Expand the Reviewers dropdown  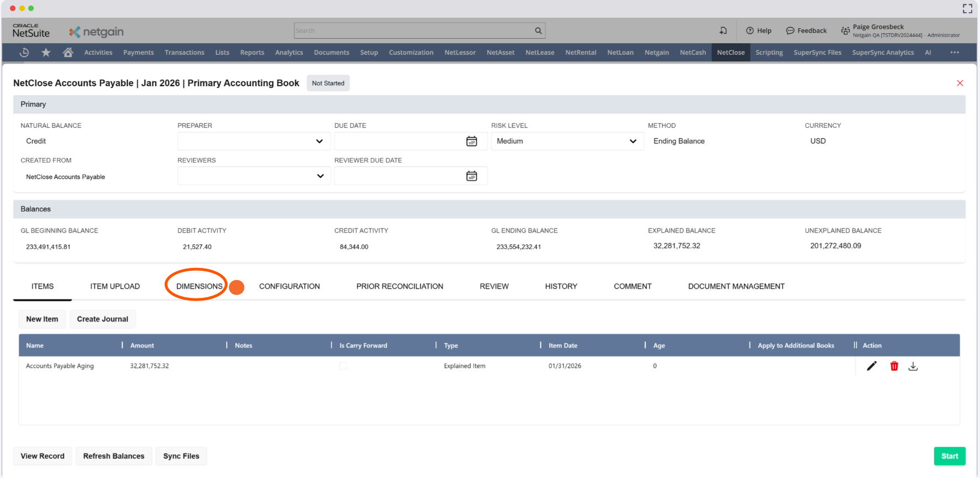(x=320, y=176)
